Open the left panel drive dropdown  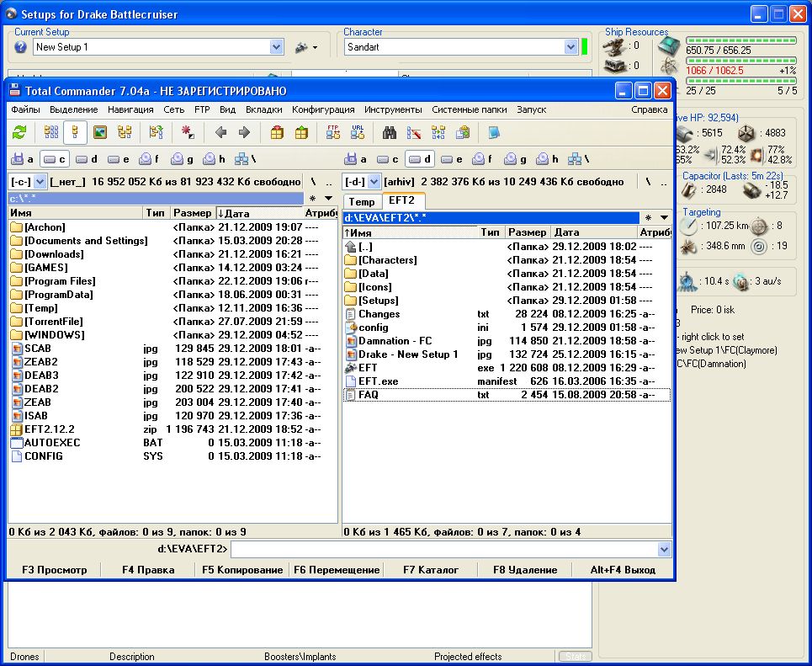40,181
